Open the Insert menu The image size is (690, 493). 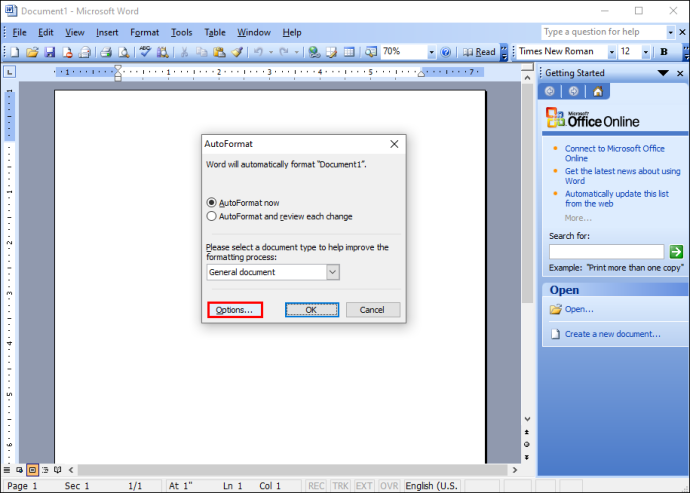click(107, 32)
